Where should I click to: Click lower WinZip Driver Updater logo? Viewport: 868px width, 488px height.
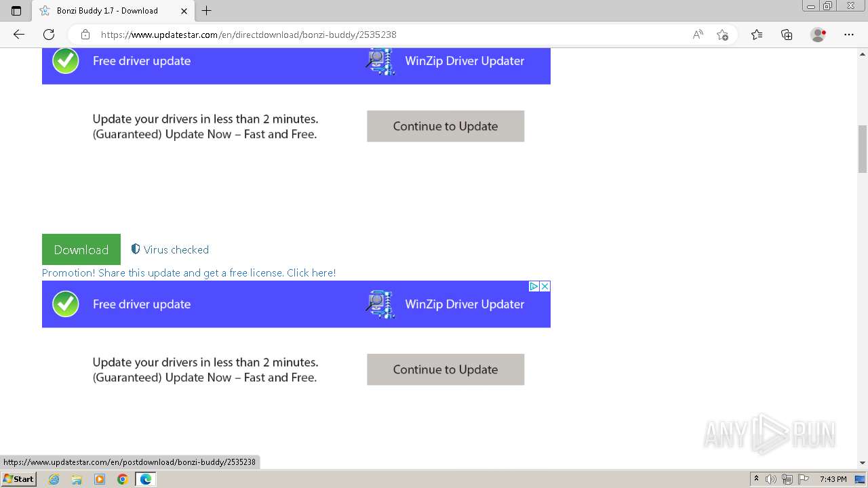click(x=380, y=304)
